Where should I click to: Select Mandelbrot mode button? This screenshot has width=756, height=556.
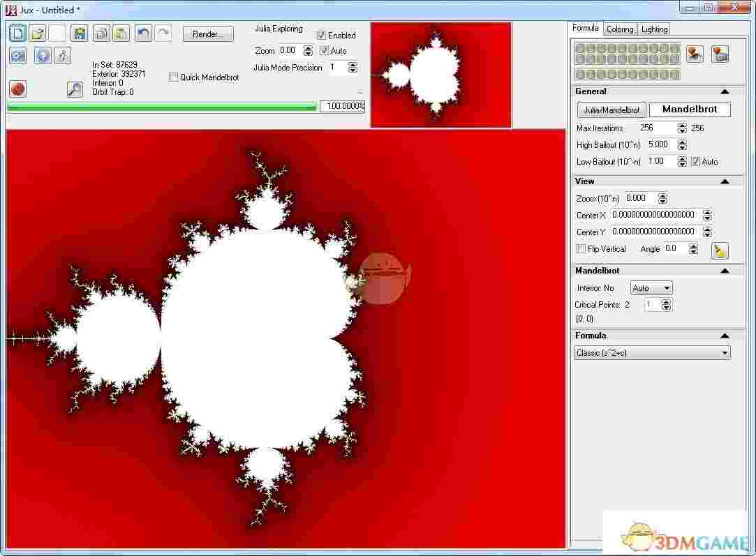click(690, 110)
